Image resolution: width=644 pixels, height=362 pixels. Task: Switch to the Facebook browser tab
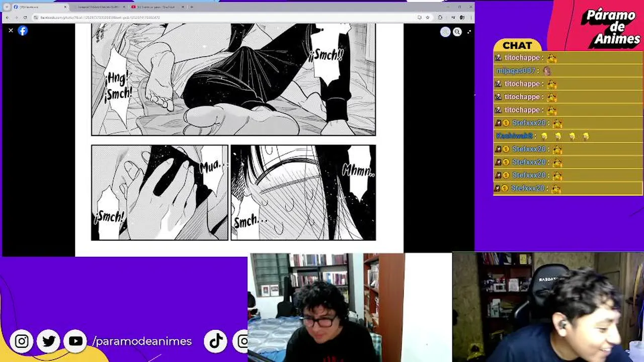40,7
